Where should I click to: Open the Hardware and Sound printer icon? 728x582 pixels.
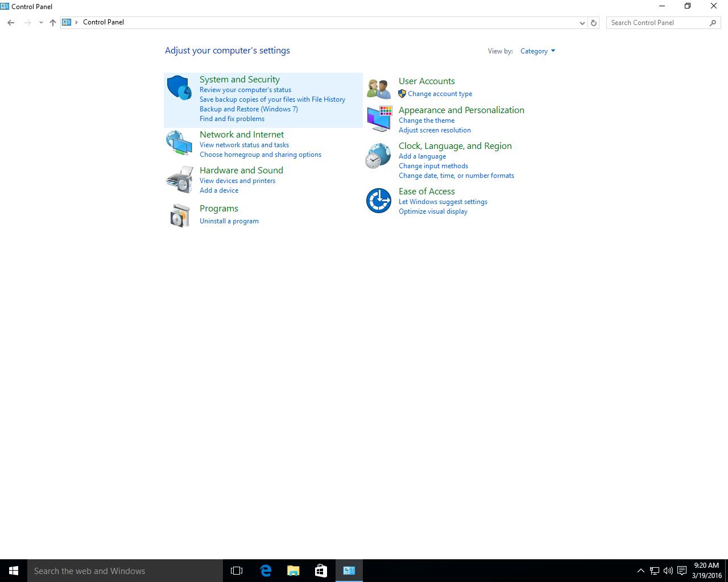(180, 179)
